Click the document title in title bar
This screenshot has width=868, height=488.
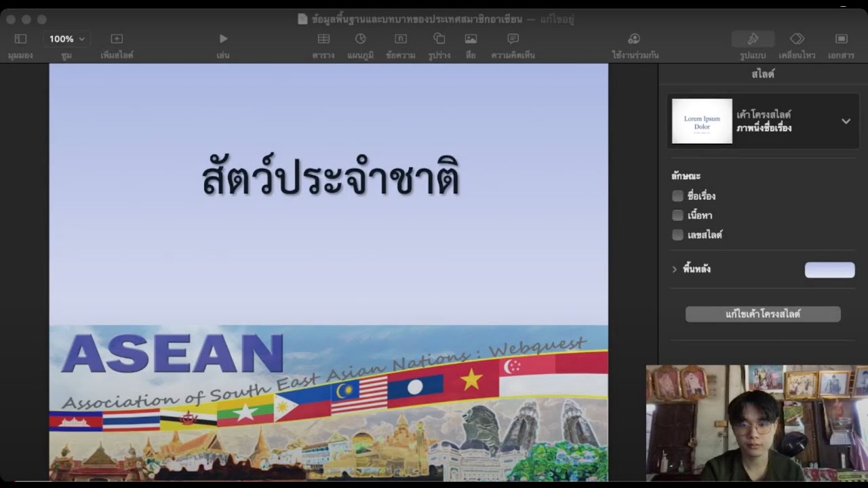point(417,19)
